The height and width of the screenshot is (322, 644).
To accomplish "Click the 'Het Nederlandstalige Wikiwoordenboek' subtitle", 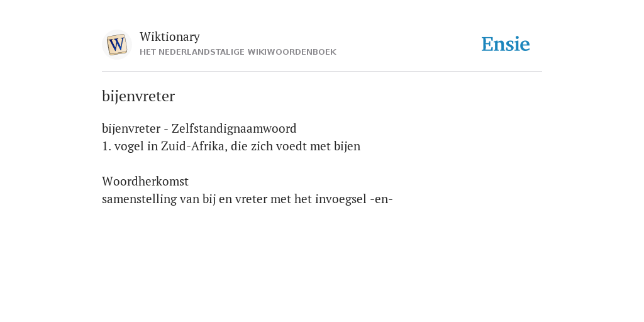I will pyautogui.click(x=238, y=52).
